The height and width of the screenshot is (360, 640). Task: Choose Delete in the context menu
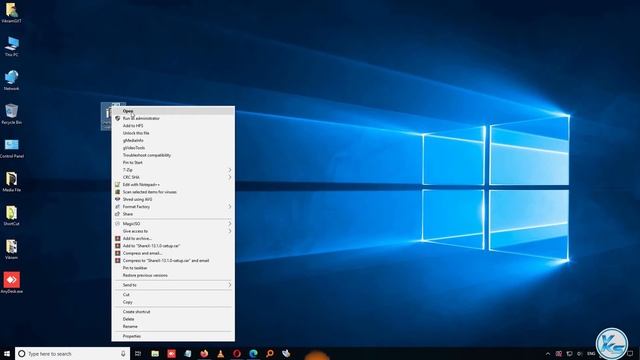(x=173, y=319)
